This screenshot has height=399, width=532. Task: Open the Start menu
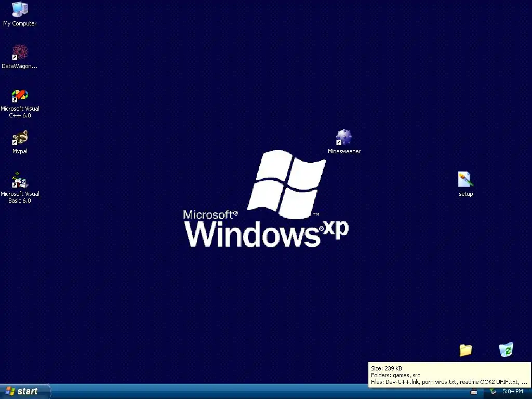point(25,391)
